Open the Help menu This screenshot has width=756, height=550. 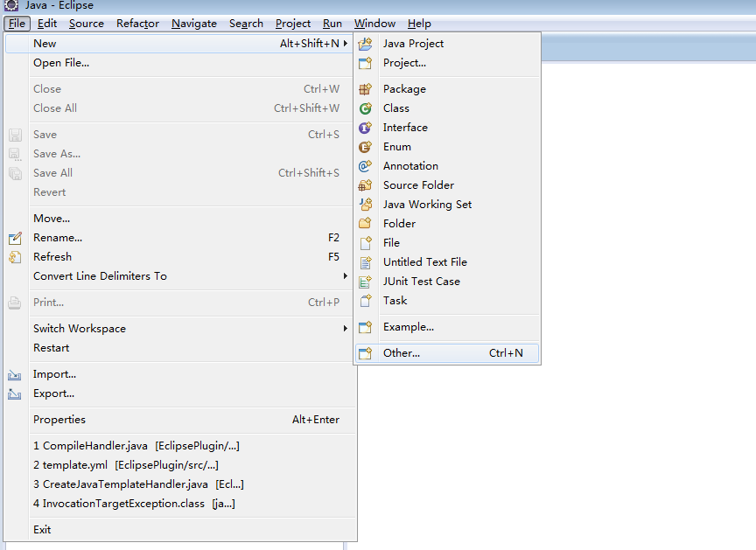[419, 24]
